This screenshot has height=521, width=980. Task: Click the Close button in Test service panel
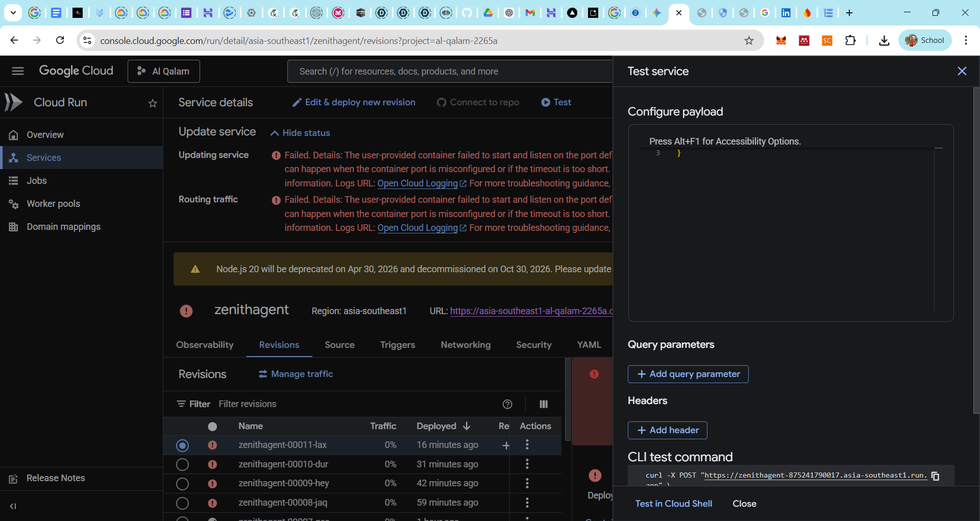point(745,504)
